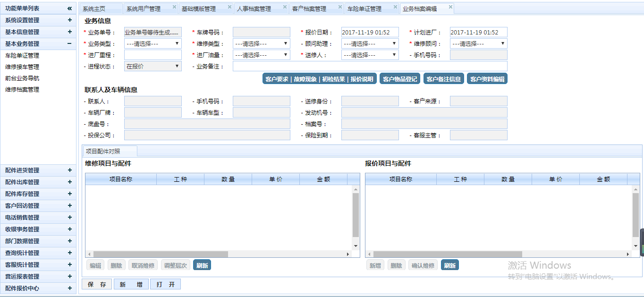The height and width of the screenshot is (297, 644).
Task: Switch to the 客户档案管理 tab
Action: (309, 8)
